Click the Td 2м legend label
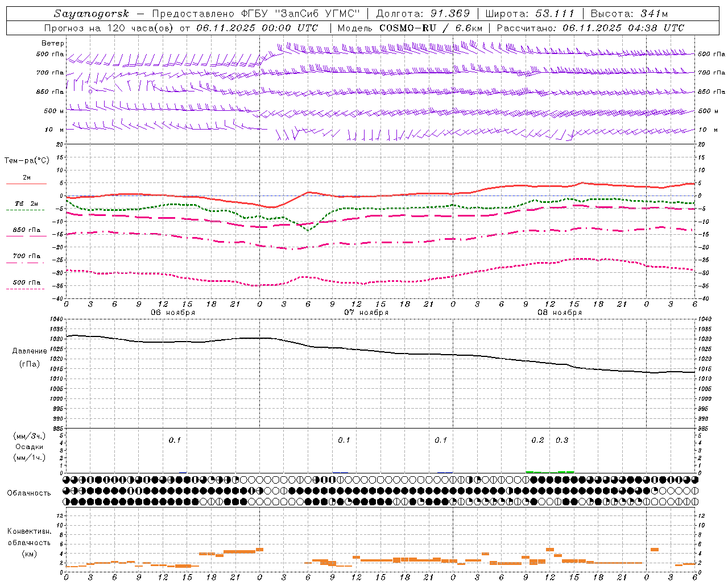This screenshot has height=582, width=728. point(27,203)
